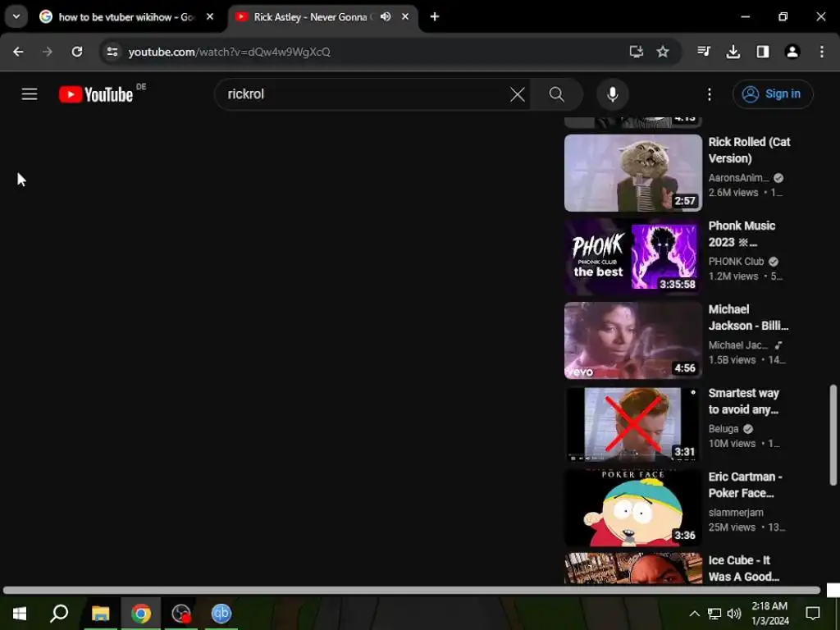Image resolution: width=840 pixels, height=630 pixels.
Task: Go to YouTube home via logo
Action: pos(96,94)
